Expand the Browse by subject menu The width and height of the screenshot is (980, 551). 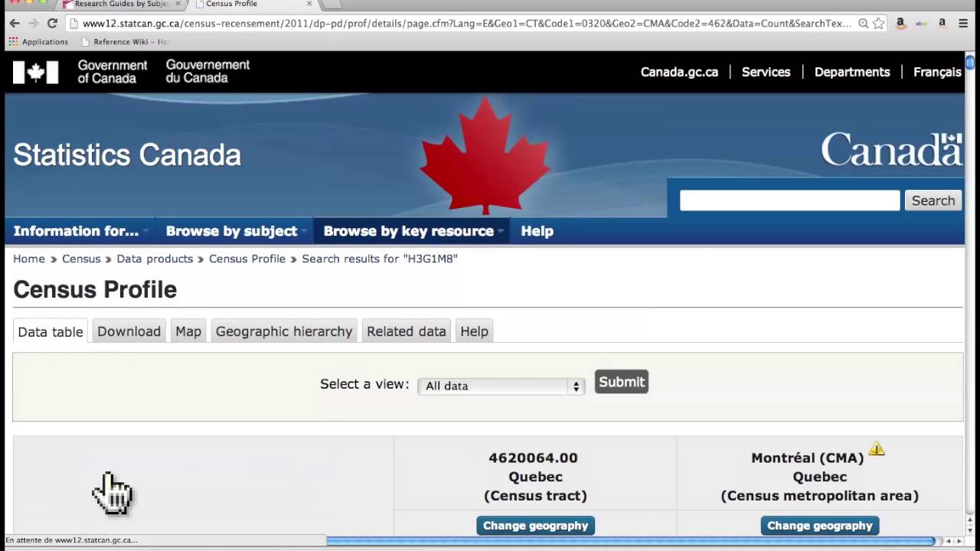[x=236, y=231]
